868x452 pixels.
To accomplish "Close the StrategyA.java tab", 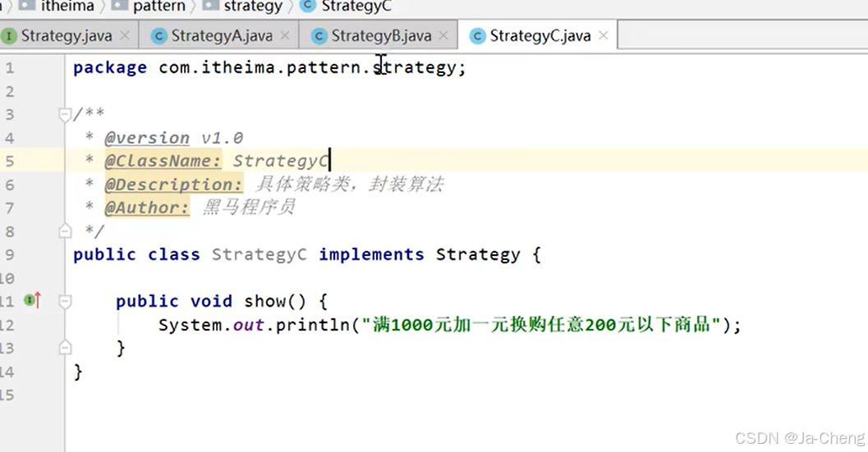I will click(x=285, y=36).
